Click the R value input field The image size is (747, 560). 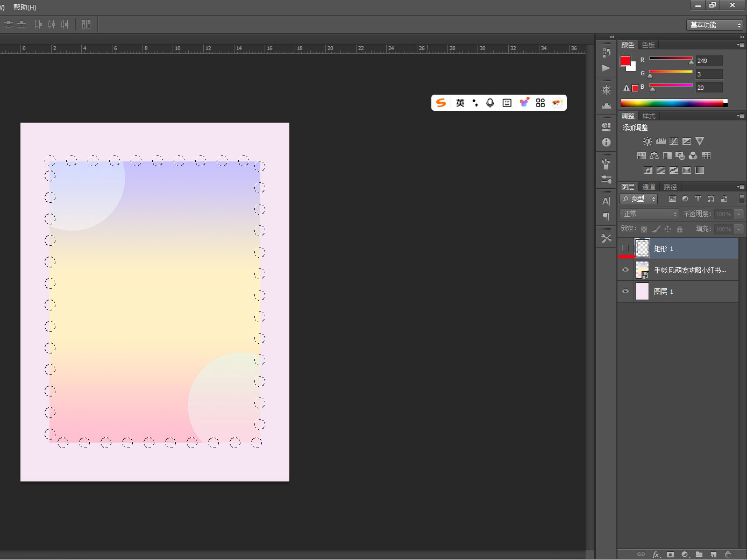(709, 61)
